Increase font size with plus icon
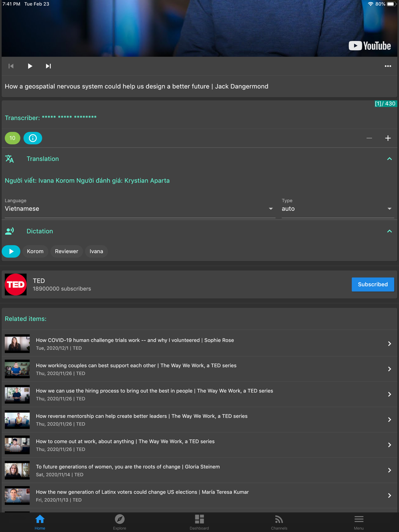The width and height of the screenshot is (399, 532). coord(387,138)
